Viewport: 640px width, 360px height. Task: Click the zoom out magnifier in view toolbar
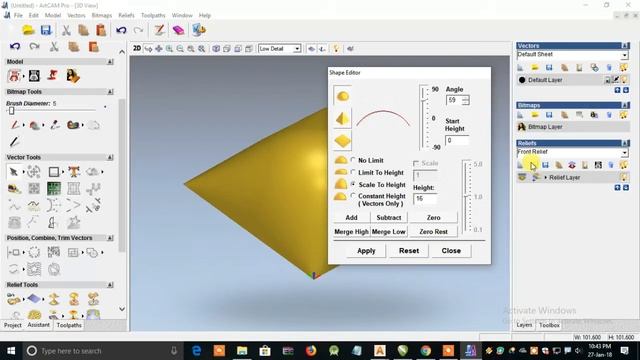tap(180, 49)
